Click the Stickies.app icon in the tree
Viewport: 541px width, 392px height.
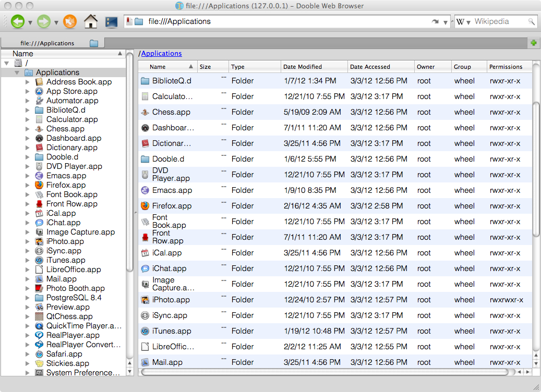pyautogui.click(x=39, y=363)
